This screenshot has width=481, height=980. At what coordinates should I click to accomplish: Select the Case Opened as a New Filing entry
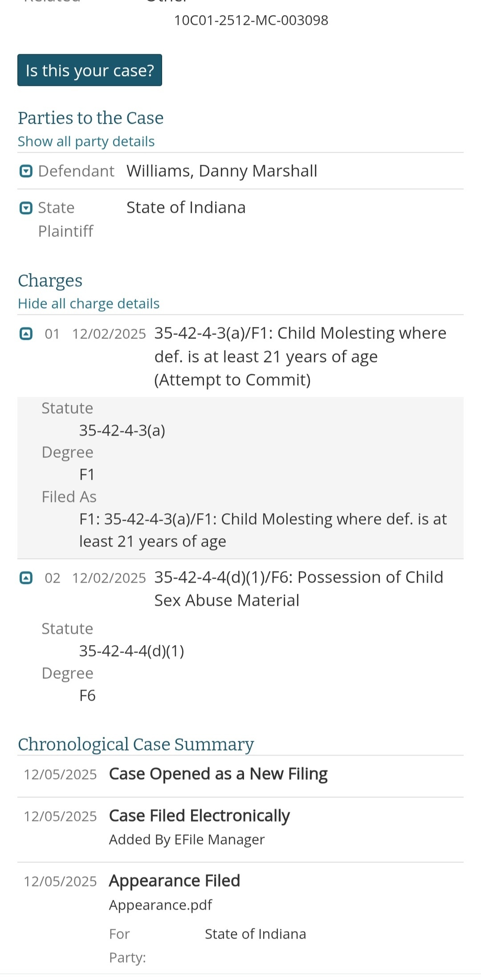[218, 774]
